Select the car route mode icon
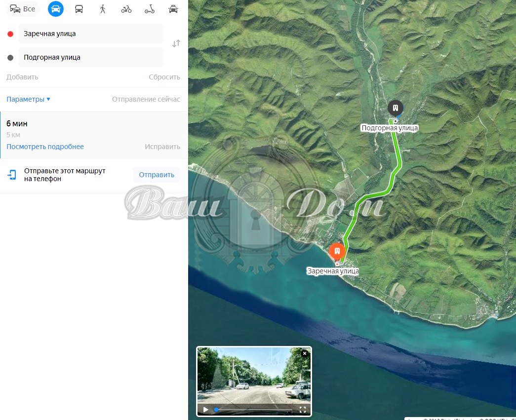516x420 pixels. (x=56, y=9)
